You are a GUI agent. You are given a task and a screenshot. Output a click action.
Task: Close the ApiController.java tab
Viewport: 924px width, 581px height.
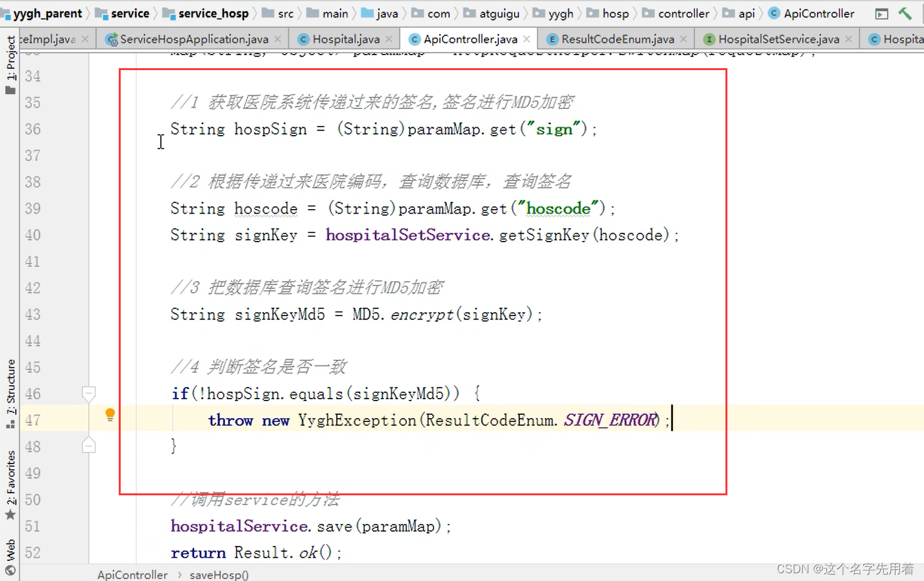tap(526, 39)
